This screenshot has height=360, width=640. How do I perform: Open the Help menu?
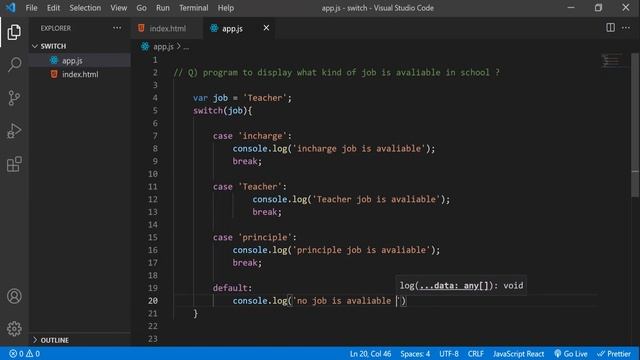pos(225,8)
